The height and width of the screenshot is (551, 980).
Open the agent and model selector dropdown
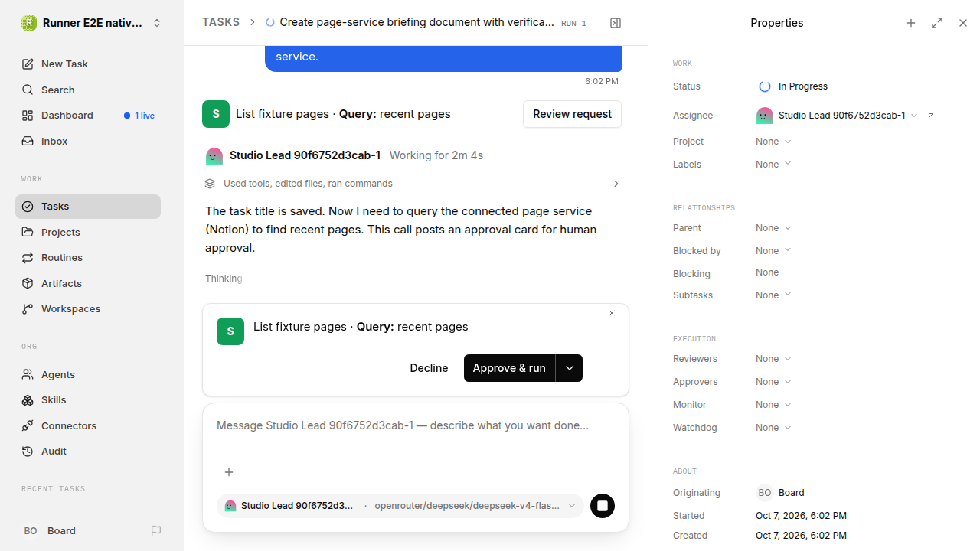[x=400, y=506]
